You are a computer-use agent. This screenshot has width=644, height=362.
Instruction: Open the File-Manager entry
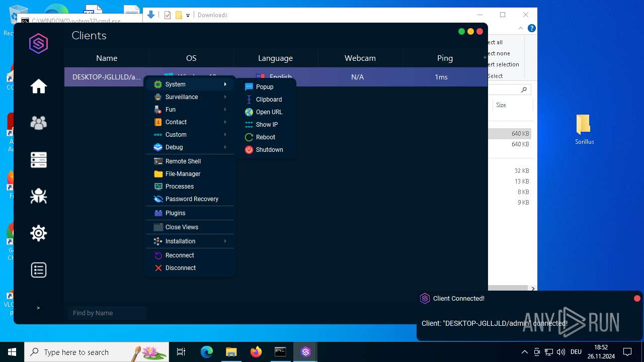[190, 174]
